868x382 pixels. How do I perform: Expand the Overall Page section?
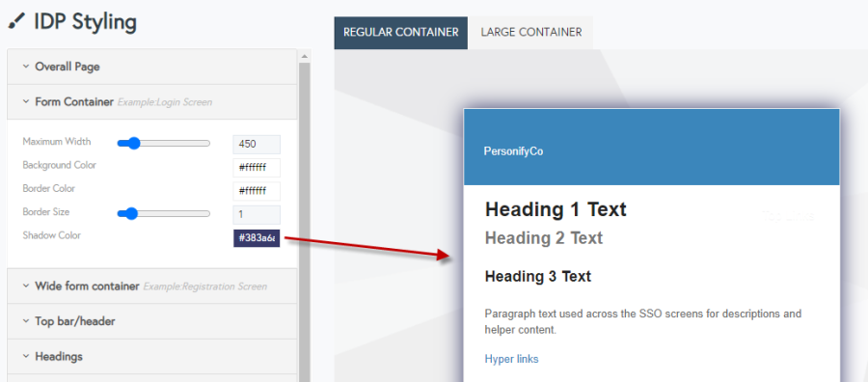(152, 67)
